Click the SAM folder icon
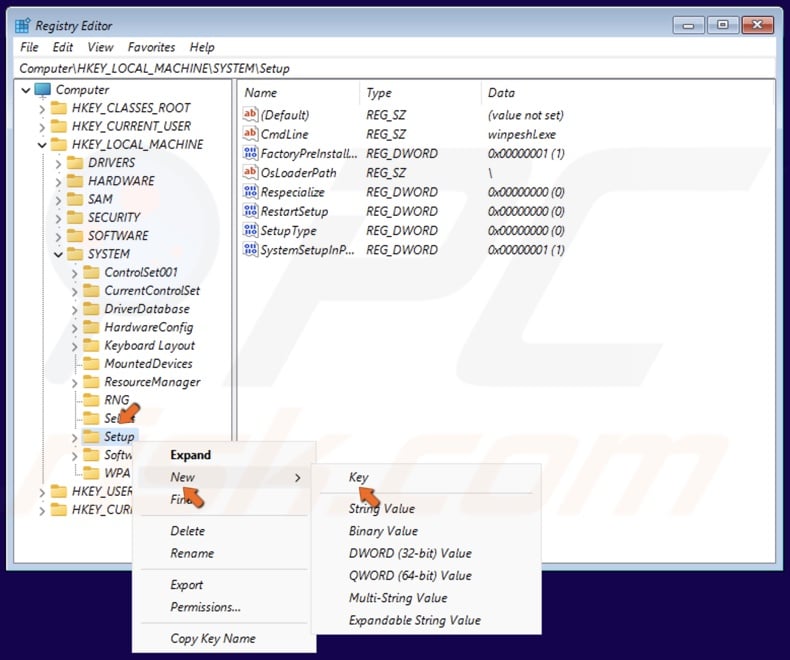790x660 pixels. coord(75,199)
